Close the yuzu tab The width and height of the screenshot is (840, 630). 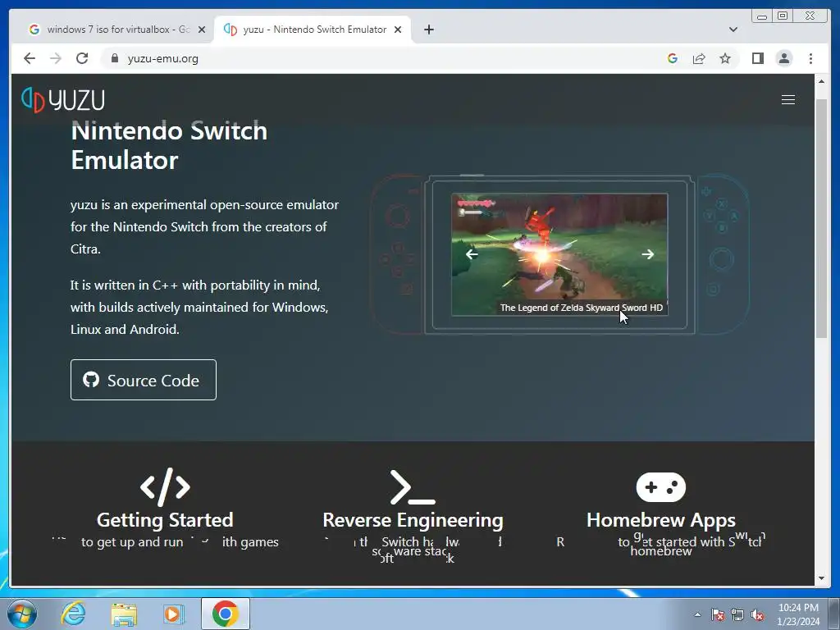(x=398, y=30)
